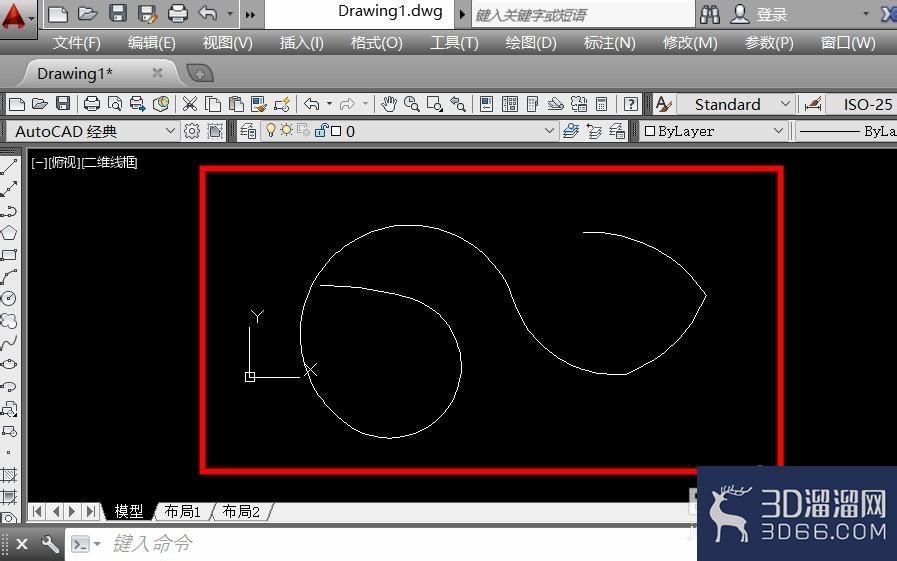
Task: Click the Cut scissors icon
Action: (x=189, y=104)
